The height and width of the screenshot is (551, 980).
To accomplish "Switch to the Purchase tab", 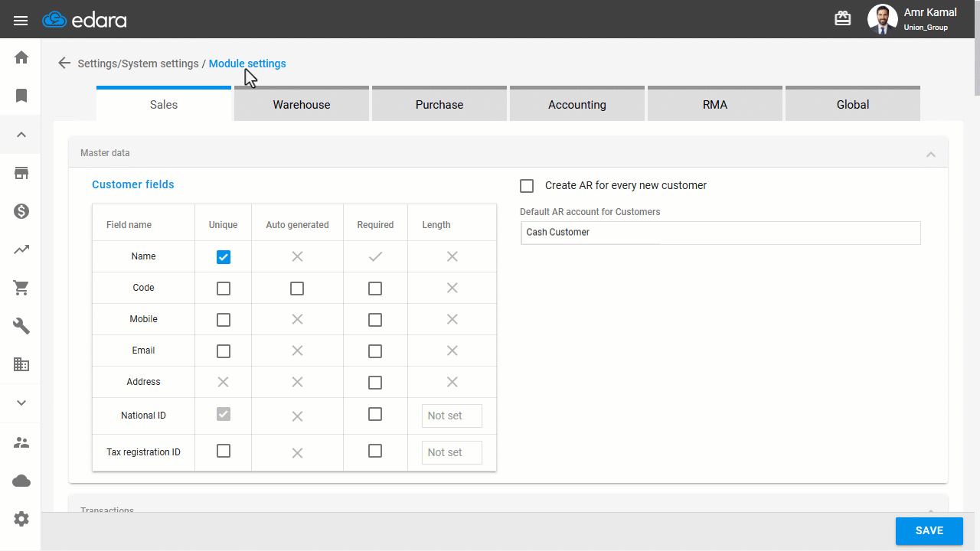I will tap(439, 103).
